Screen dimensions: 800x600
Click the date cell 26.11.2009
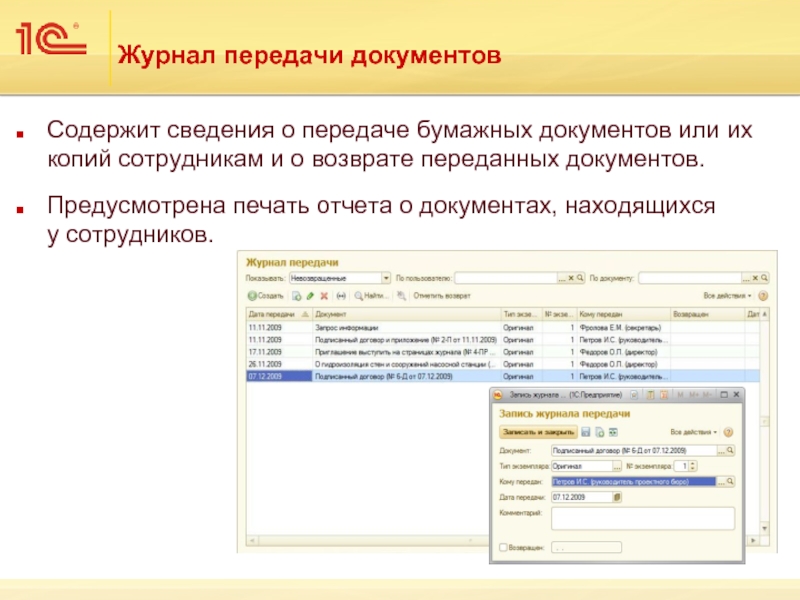(x=279, y=364)
